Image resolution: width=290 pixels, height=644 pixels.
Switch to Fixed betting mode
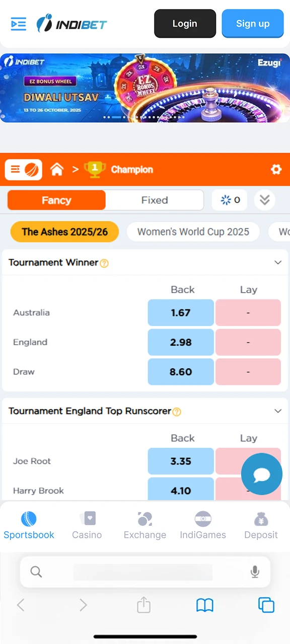coord(155,200)
